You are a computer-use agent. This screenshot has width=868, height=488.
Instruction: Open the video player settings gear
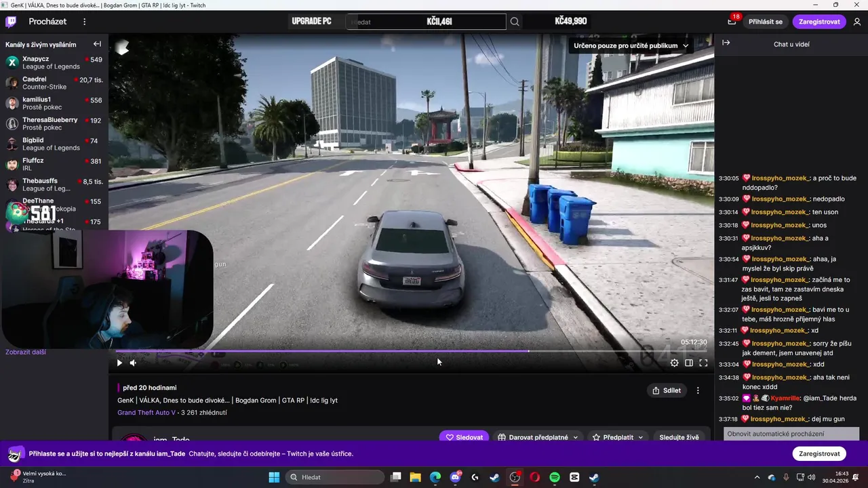pyautogui.click(x=675, y=363)
